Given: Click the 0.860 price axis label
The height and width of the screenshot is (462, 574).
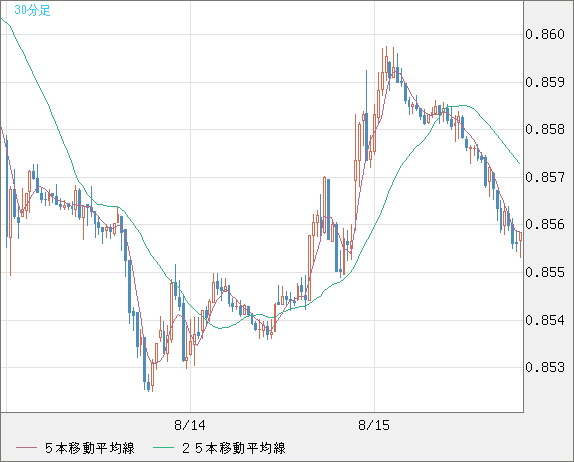Looking at the screenshot, I should tap(545, 34).
